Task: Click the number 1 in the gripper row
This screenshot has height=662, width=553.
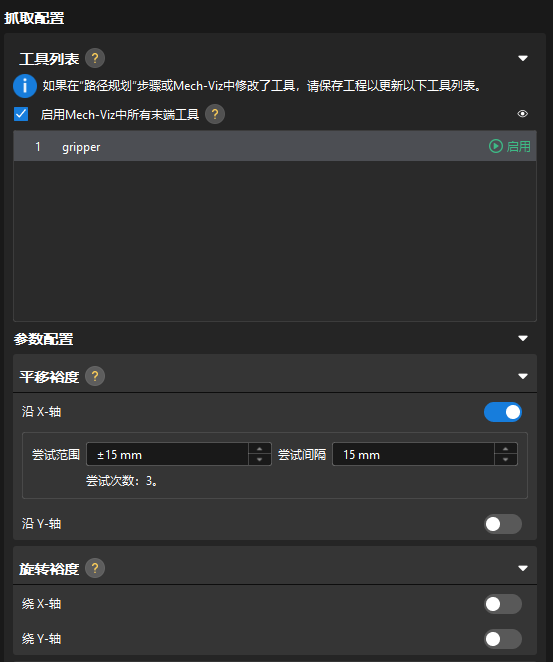Action: click(38, 147)
